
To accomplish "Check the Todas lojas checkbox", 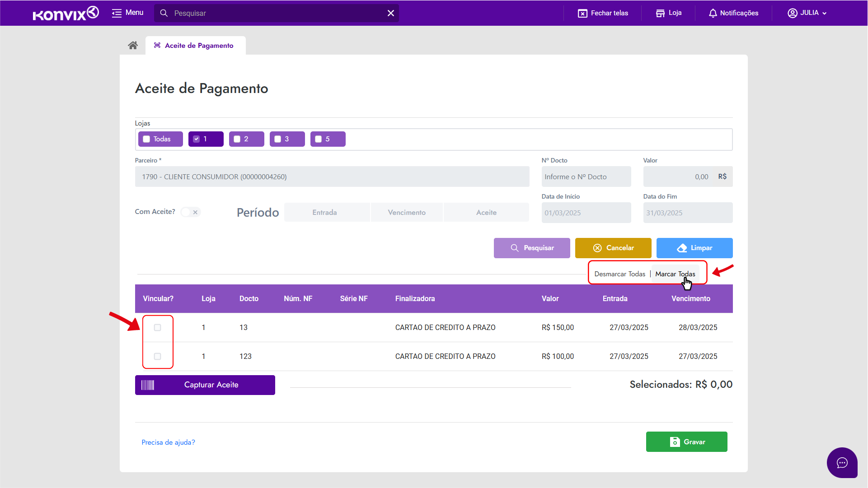I will pyautogui.click(x=146, y=139).
